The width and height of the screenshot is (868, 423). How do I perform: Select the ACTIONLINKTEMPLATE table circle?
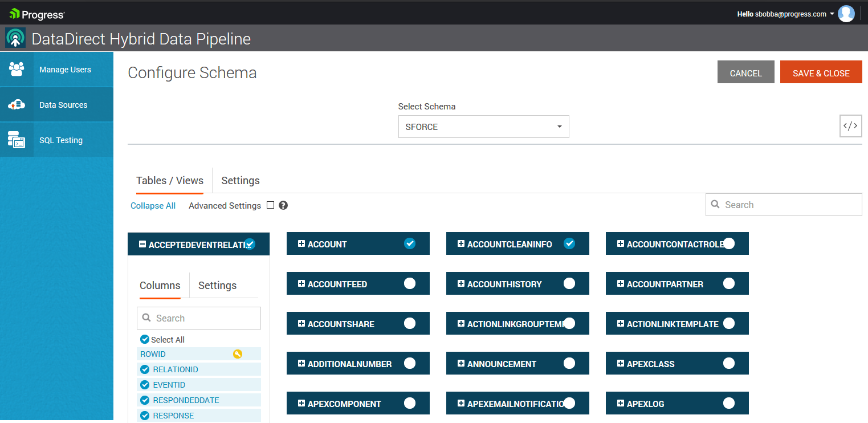pyautogui.click(x=729, y=323)
